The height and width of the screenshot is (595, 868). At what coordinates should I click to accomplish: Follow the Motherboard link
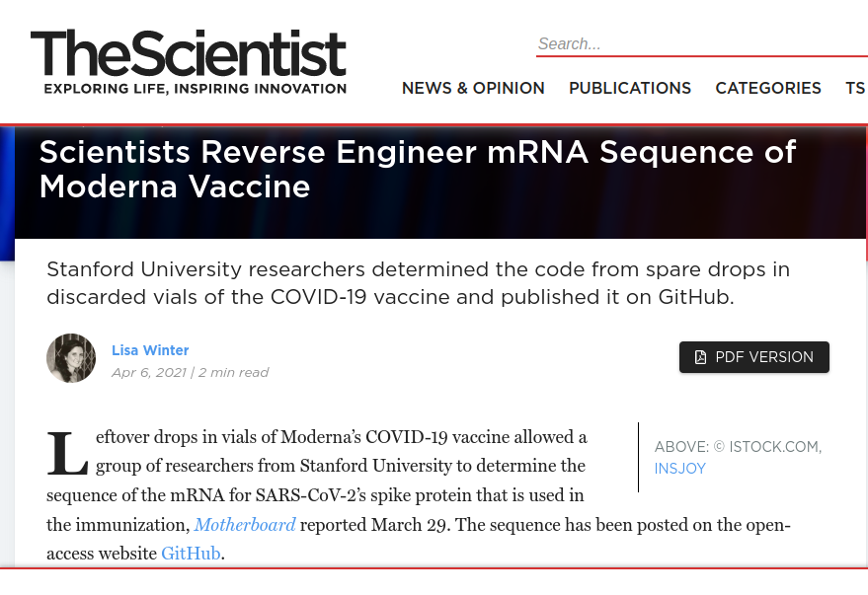click(x=245, y=525)
